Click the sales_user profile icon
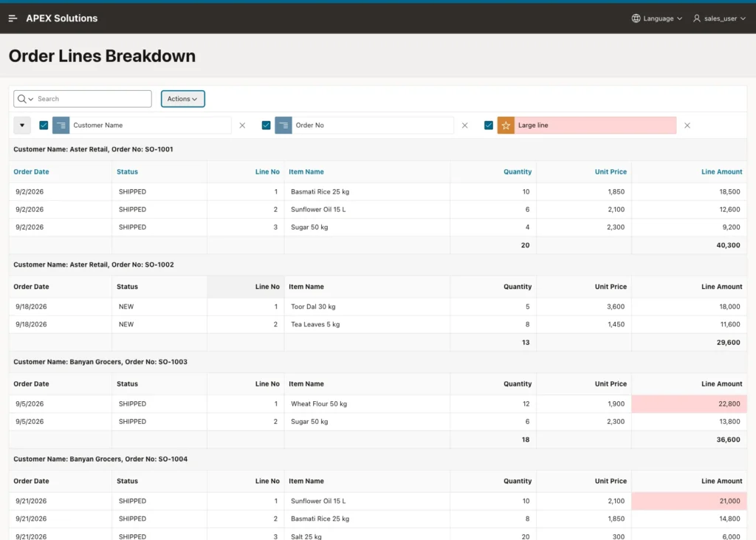 pos(697,18)
